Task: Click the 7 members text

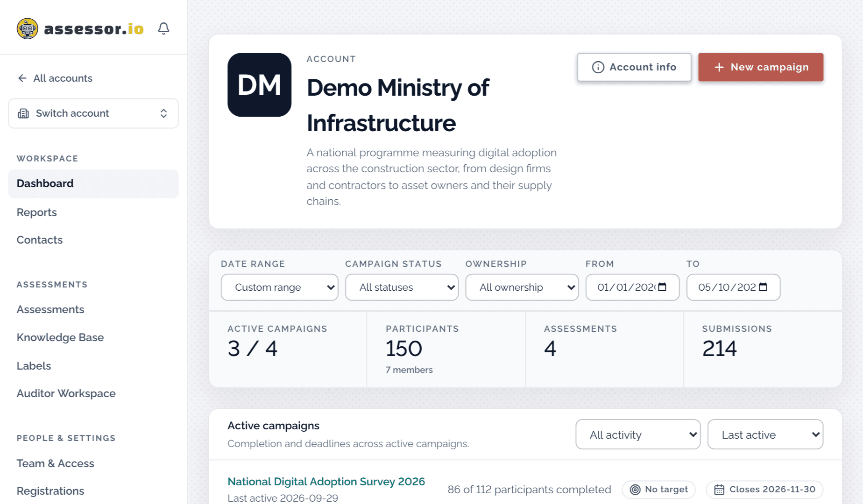Action: pyautogui.click(x=409, y=370)
